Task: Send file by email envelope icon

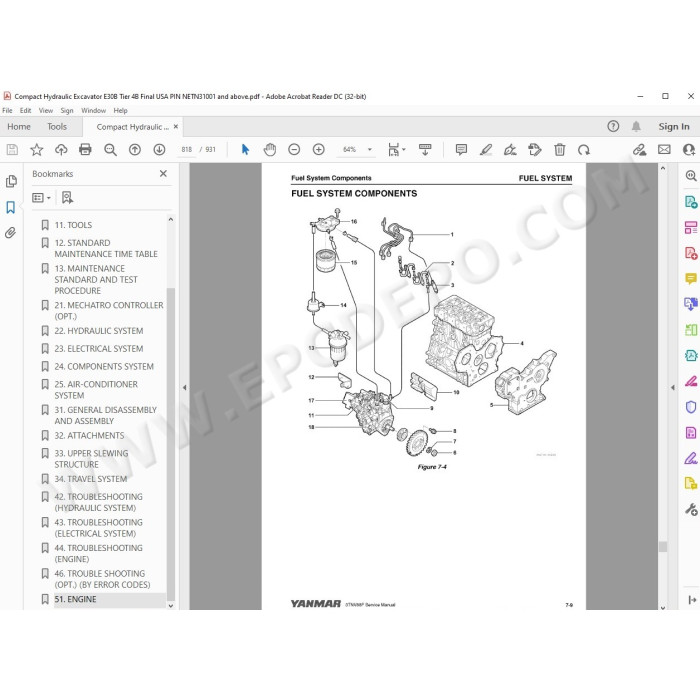Action: tap(664, 150)
